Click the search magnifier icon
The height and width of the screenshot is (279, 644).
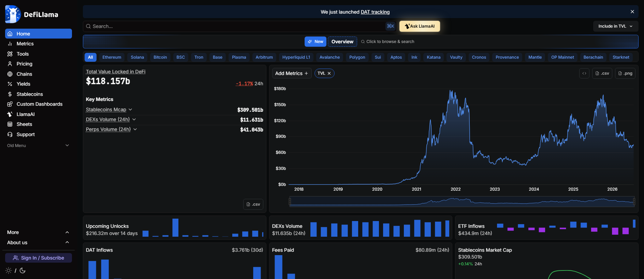point(88,26)
